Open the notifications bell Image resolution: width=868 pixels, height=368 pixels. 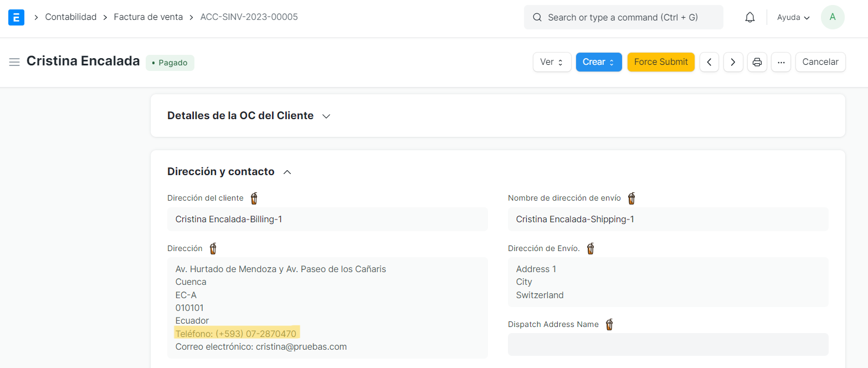(749, 17)
